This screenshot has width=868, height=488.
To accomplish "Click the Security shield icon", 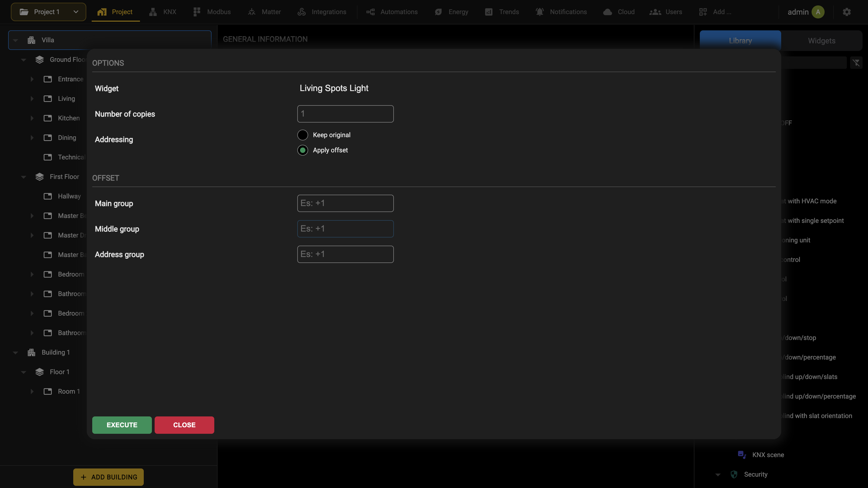I will (x=734, y=474).
